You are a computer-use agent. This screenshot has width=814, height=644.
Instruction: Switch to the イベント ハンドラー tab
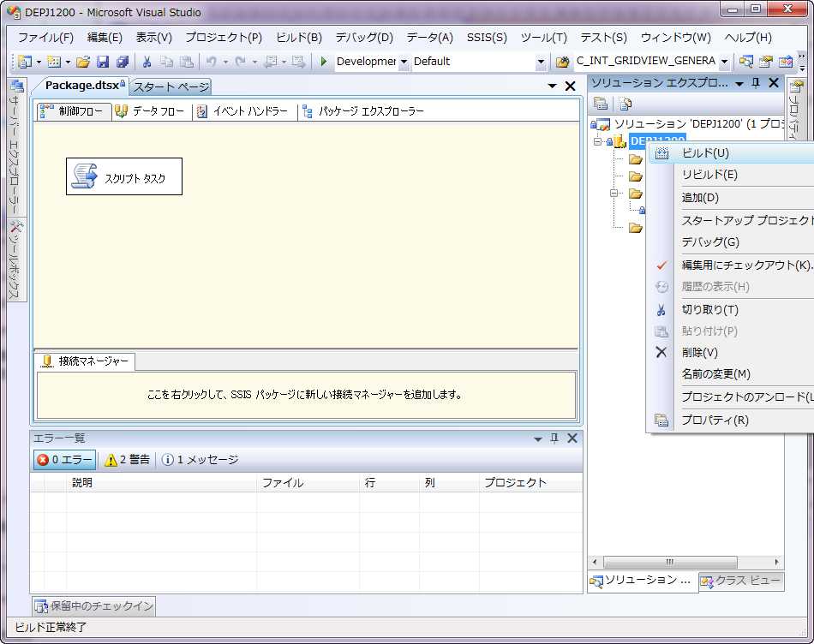coord(243,111)
